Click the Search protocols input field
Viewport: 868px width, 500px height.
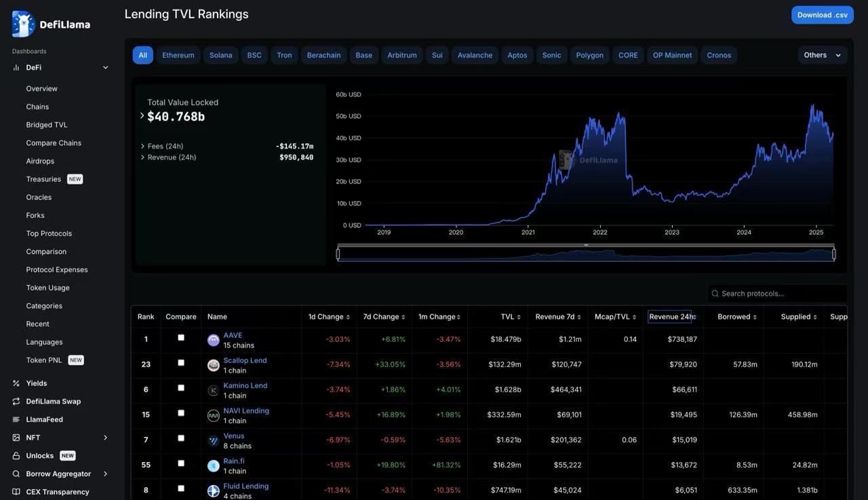coord(780,294)
